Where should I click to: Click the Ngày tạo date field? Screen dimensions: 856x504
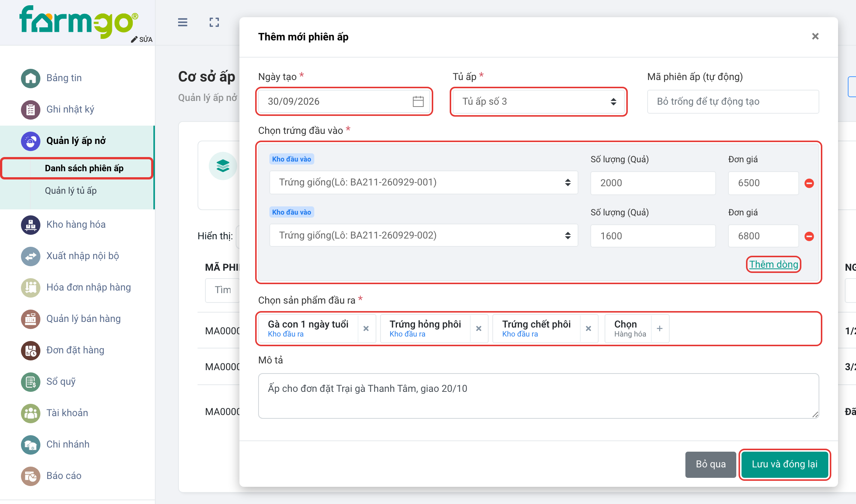(x=344, y=101)
